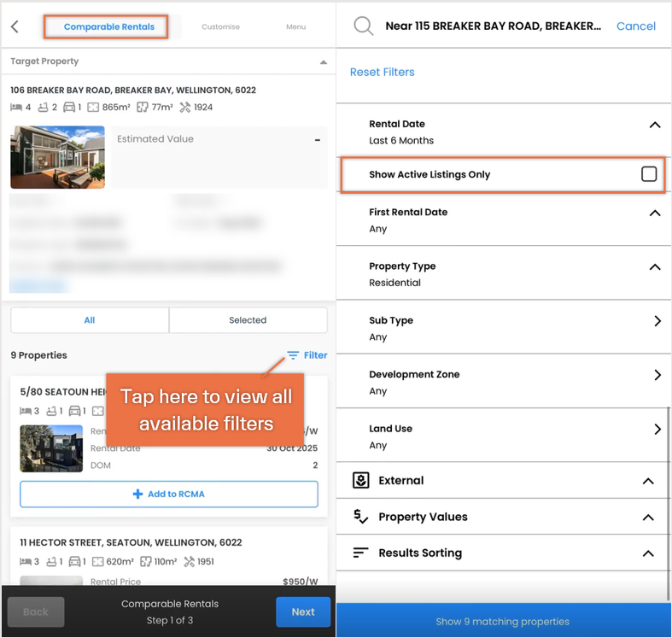Open the Filter link
The height and width of the screenshot is (638, 672).
(315, 355)
